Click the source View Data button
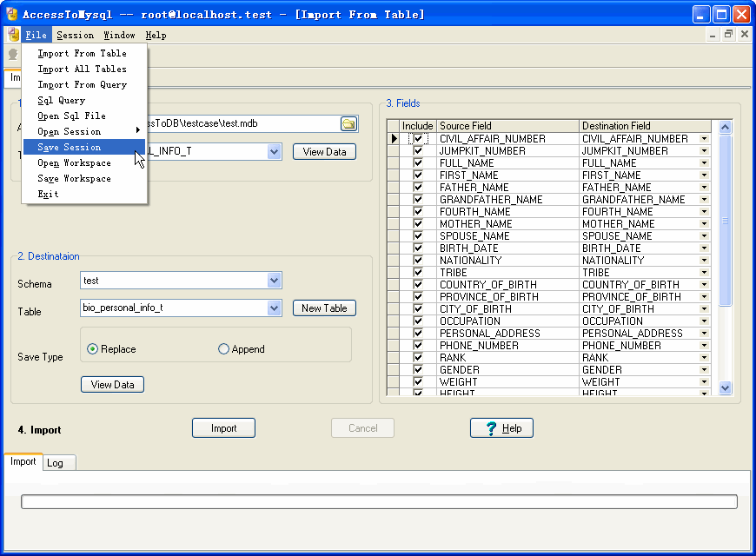Image resolution: width=756 pixels, height=556 pixels. [324, 152]
